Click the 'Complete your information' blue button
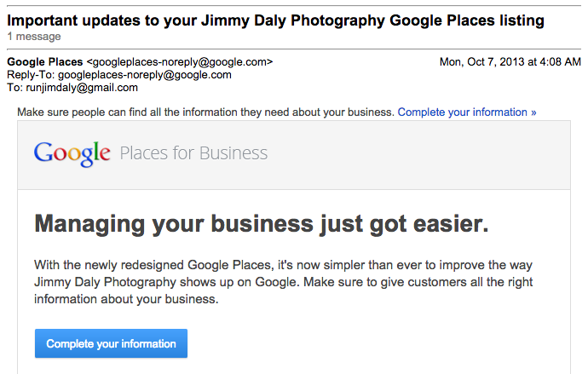Screen dimensions: 588x374 tap(111, 343)
